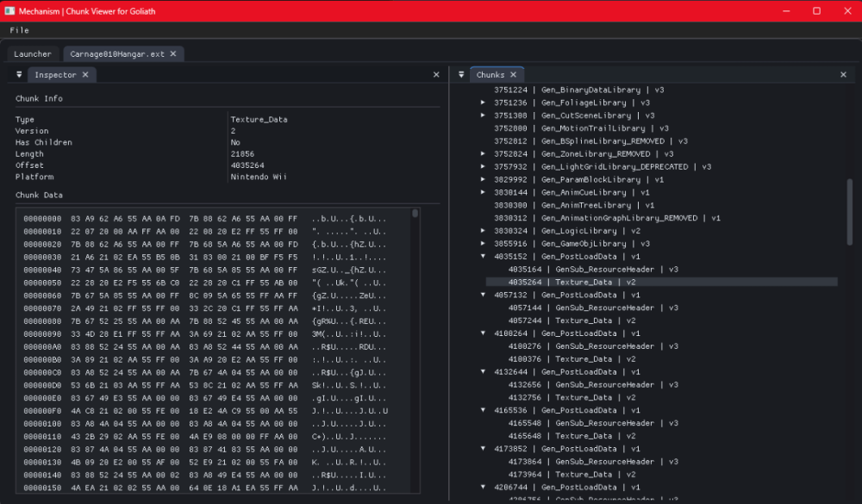The height and width of the screenshot is (504, 862).
Task: Click the Offset value 4035264
Action: click(x=247, y=165)
